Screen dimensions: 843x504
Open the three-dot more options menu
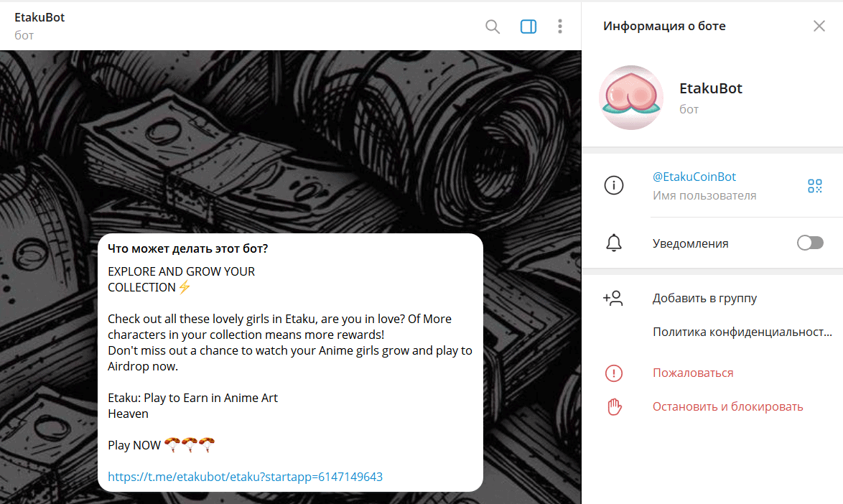pyautogui.click(x=560, y=27)
